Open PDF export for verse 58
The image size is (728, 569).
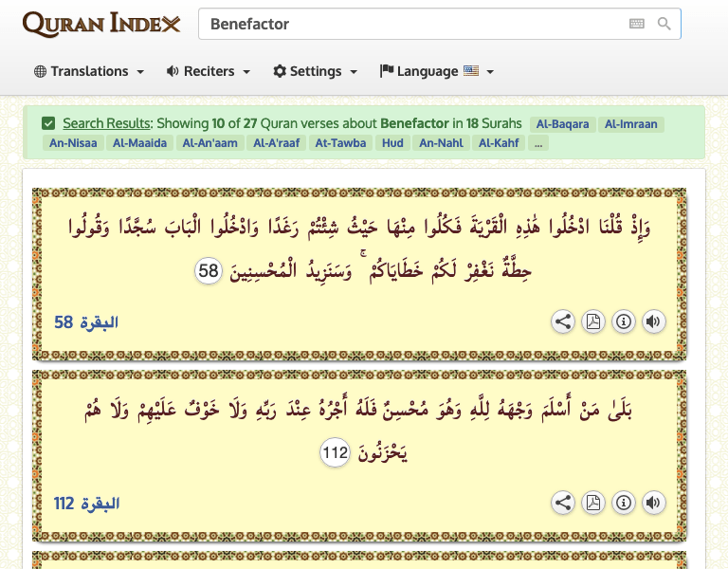click(593, 321)
